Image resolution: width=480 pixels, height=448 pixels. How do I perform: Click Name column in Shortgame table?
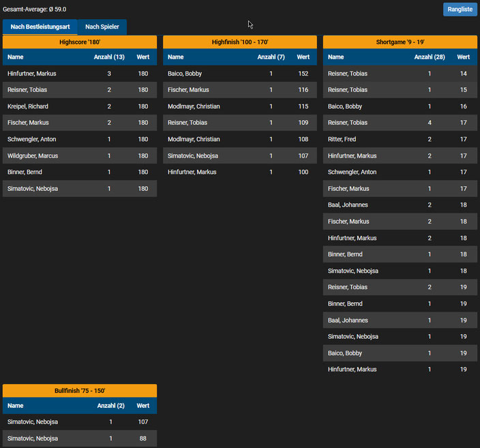click(x=336, y=57)
